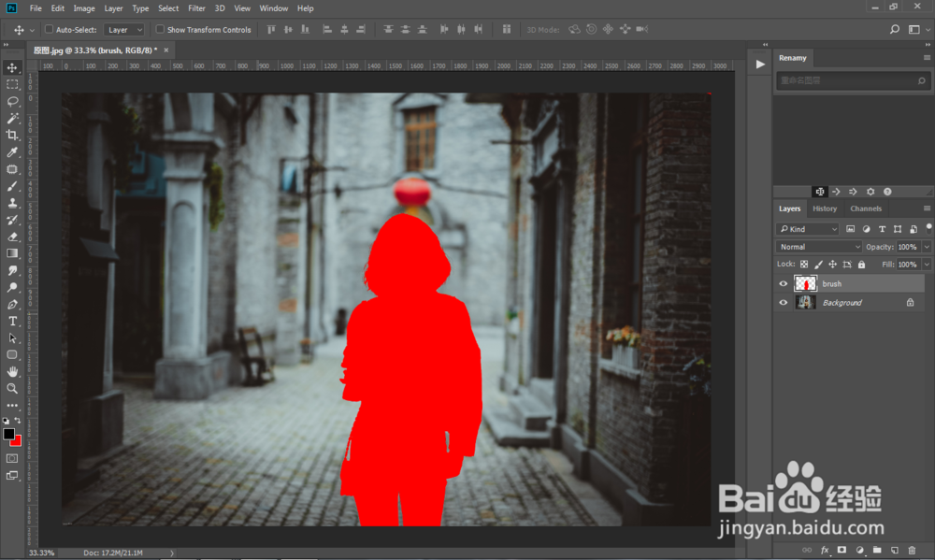
Task: Toggle Lock position
Action: tap(832, 265)
